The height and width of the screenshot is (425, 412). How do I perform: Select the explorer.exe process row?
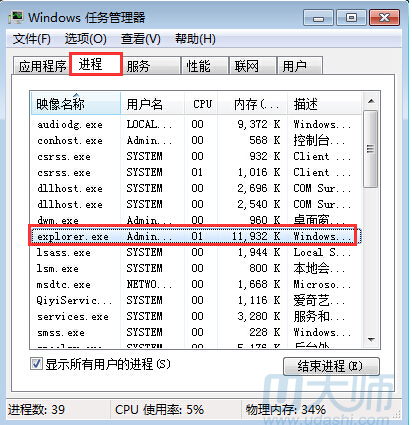[x=195, y=236]
